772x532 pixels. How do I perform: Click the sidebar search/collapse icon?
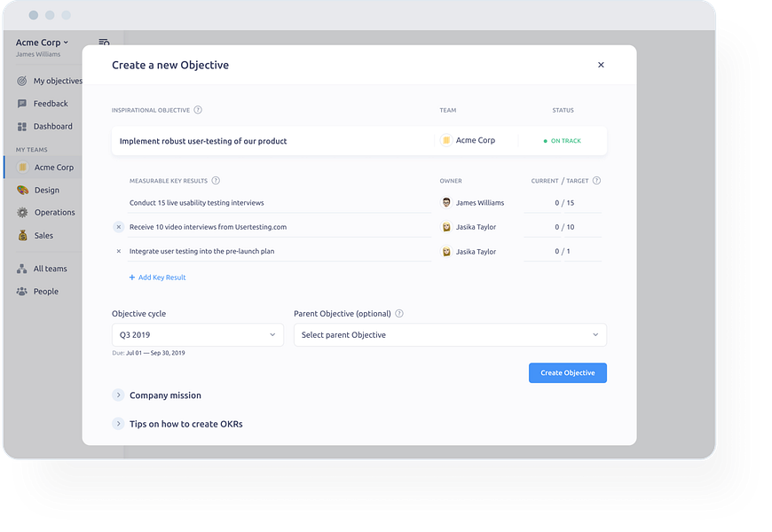point(104,43)
